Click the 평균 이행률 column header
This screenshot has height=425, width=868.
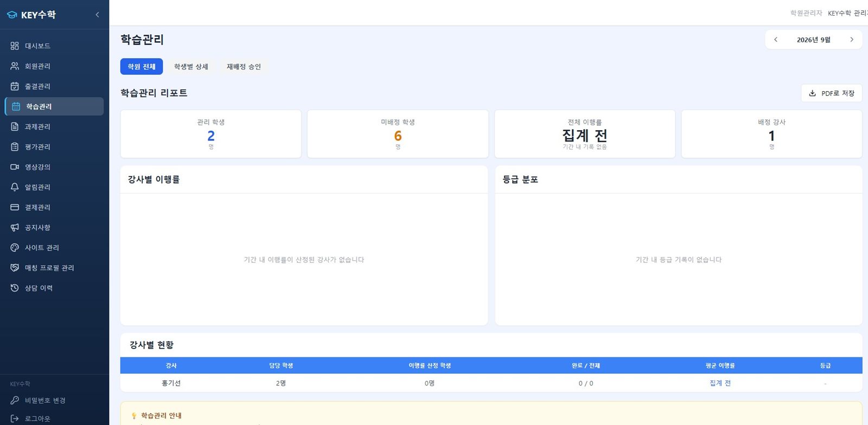click(720, 366)
